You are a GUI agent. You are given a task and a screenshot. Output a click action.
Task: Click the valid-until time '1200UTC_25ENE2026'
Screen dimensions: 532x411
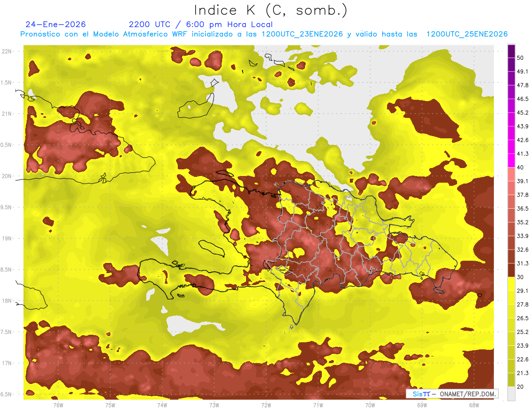467,34
